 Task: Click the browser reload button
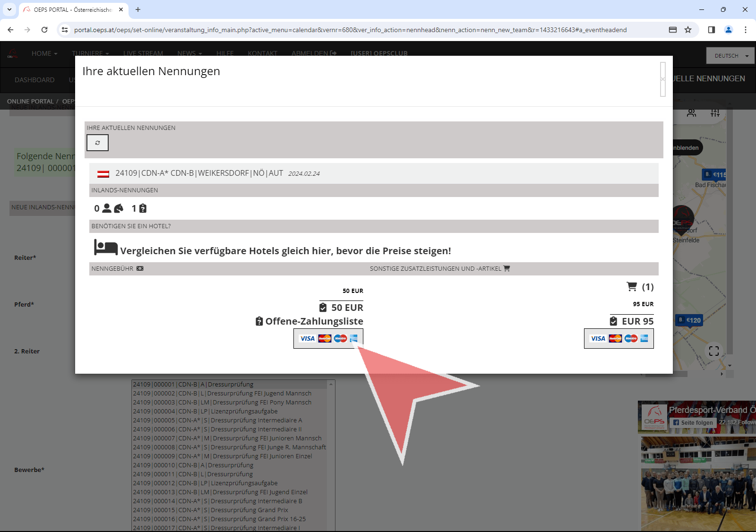click(44, 30)
